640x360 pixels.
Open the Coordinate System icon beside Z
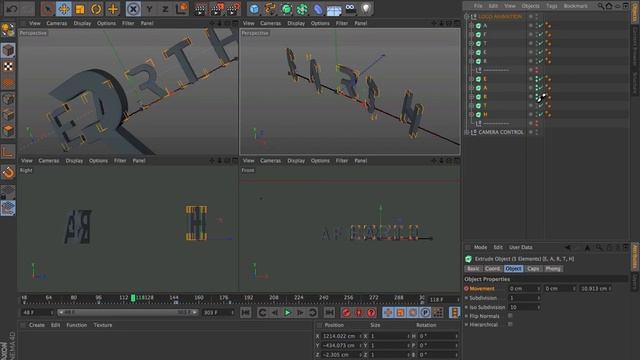click(x=181, y=9)
